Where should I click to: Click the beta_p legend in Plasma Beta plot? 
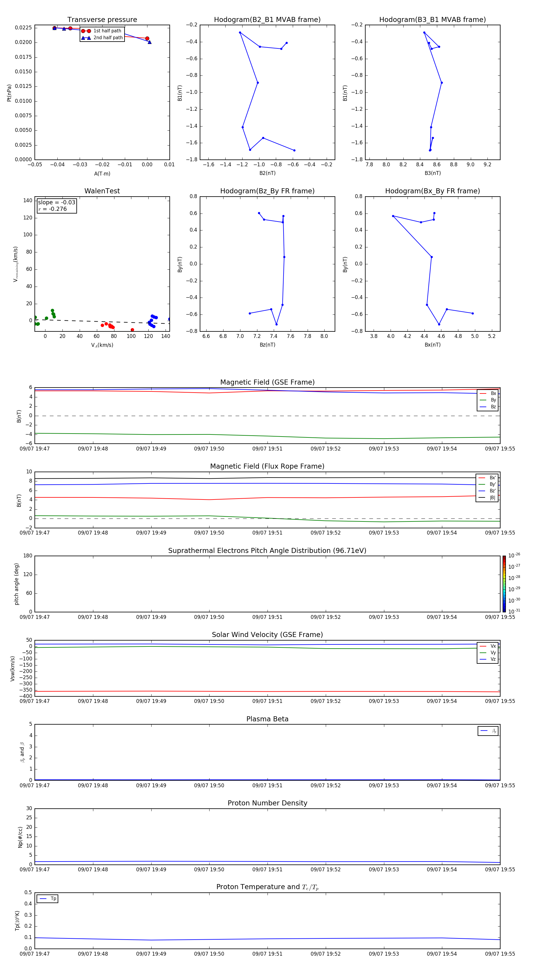tap(488, 731)
